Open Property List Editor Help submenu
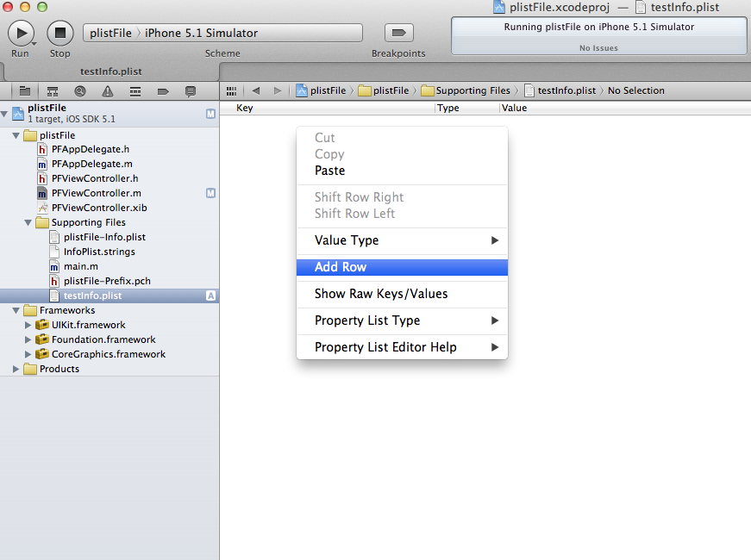751x560 pixels. tap(403, 347)
